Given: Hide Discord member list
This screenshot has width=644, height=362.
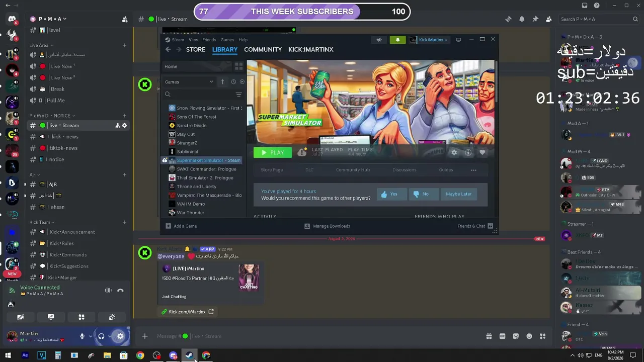Looking at the screenshot, I should click(548, 19).
